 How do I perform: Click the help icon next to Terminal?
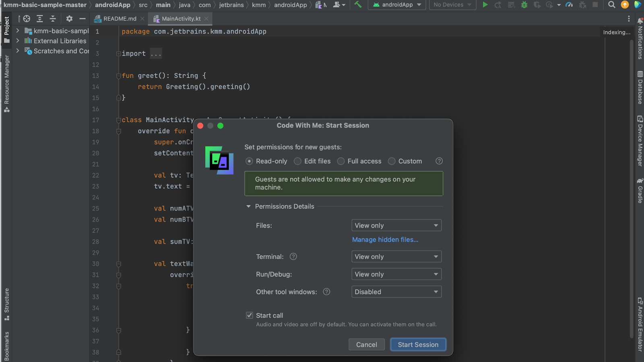coord(293,257)
